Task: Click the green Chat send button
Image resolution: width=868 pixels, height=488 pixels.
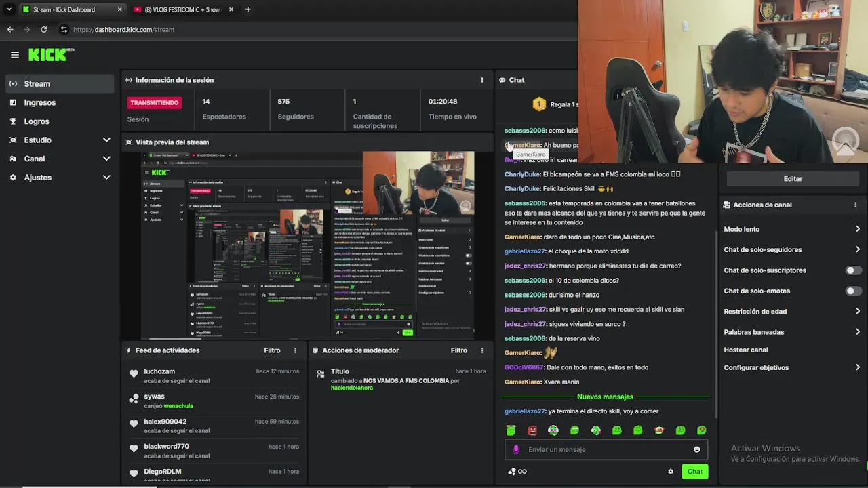Action: pyautogui.click(x=694, y=472)
